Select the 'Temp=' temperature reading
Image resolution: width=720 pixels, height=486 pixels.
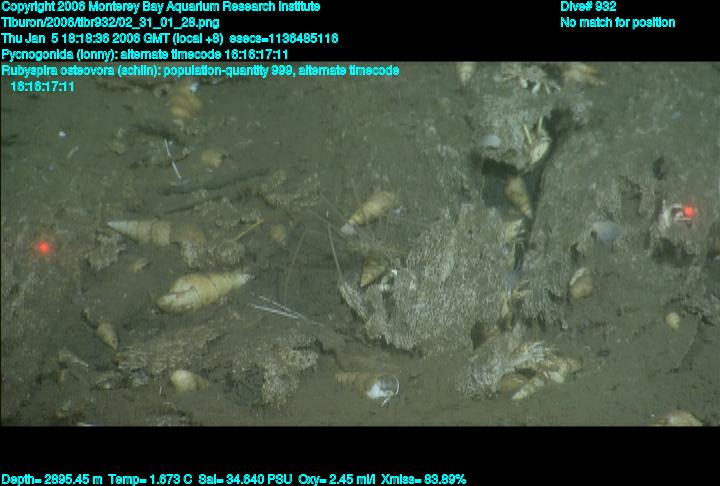coord(150,480)
